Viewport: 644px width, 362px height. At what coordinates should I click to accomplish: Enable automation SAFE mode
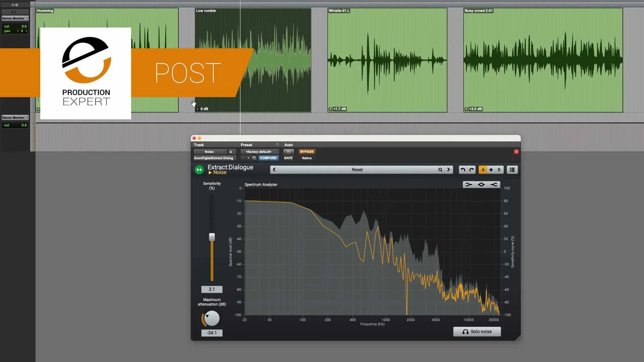click(x=288, y=158)
